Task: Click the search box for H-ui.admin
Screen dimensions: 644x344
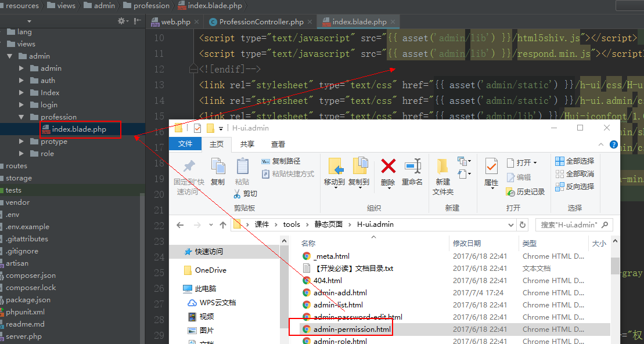Action: 572,224
